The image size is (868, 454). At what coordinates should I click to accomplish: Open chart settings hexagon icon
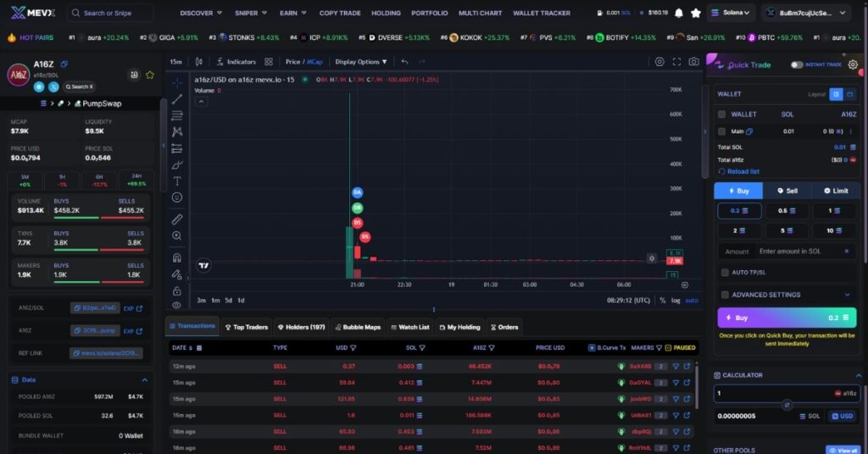click(x=659, y=62)
